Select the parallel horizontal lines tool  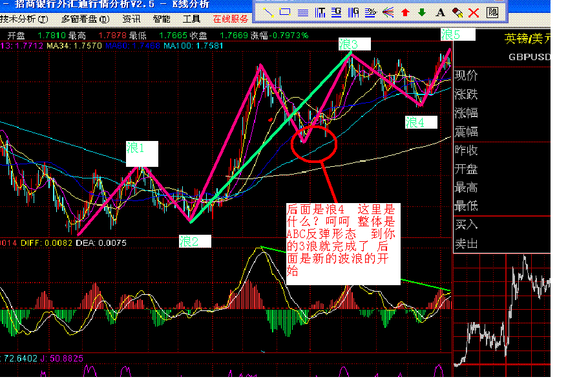pos(302,13)
